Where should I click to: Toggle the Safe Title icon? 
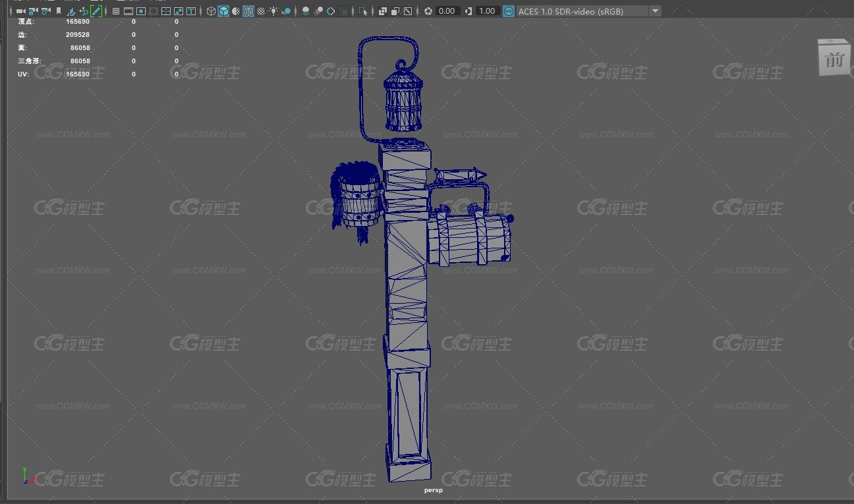point(191,11)
